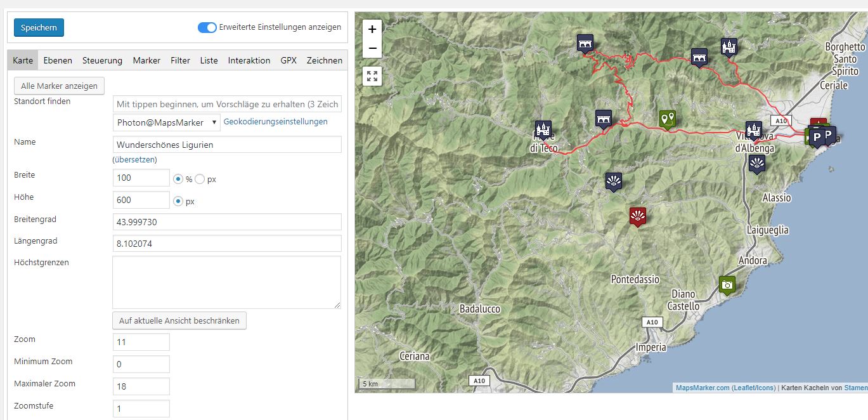
Task: Click the 'Alle Marker anzeigen' button
Action: coord(59,86)
